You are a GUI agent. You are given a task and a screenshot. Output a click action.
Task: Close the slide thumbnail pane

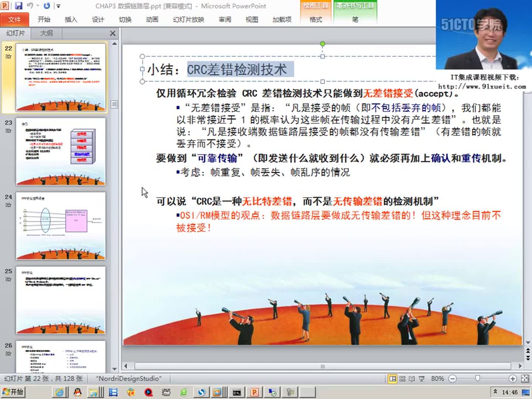(113, 33)
